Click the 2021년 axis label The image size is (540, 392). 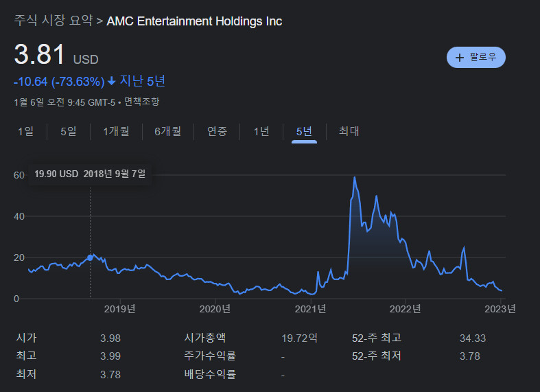(x=310, y=309)
